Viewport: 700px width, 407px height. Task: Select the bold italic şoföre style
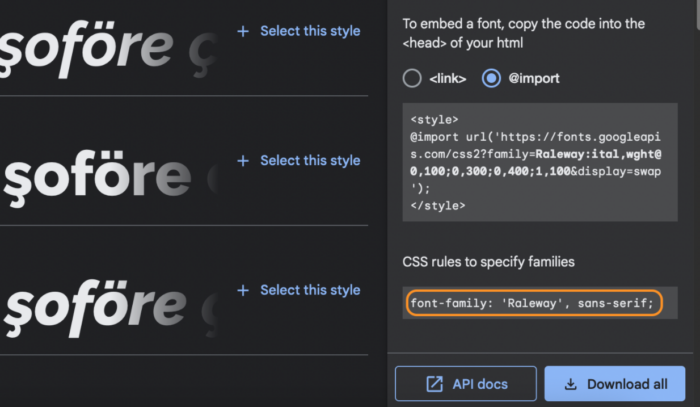(299, 290)
